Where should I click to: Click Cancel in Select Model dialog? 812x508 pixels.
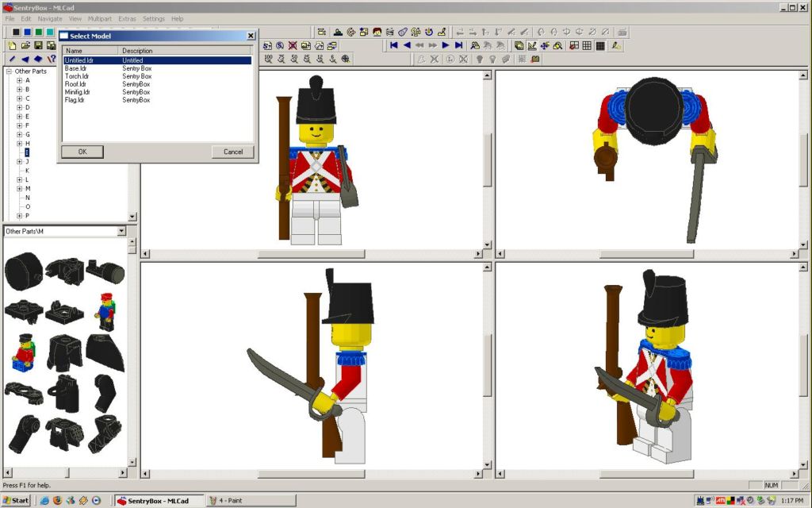233,152
